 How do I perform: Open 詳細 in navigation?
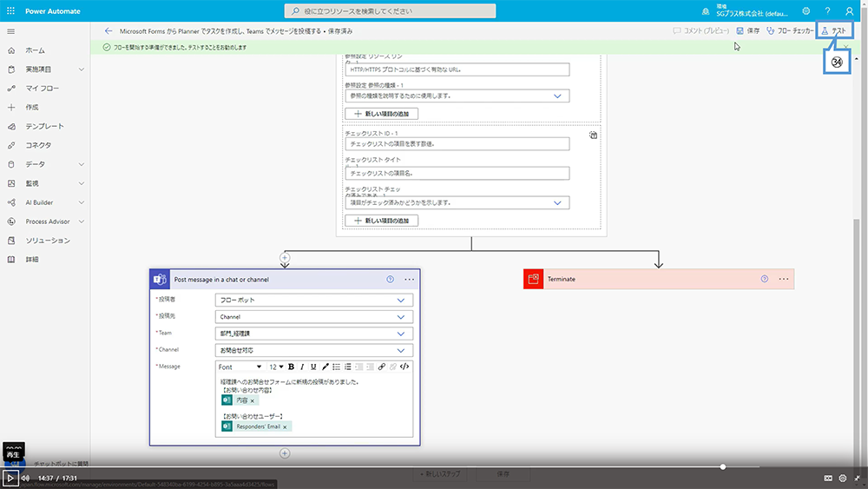32,259
